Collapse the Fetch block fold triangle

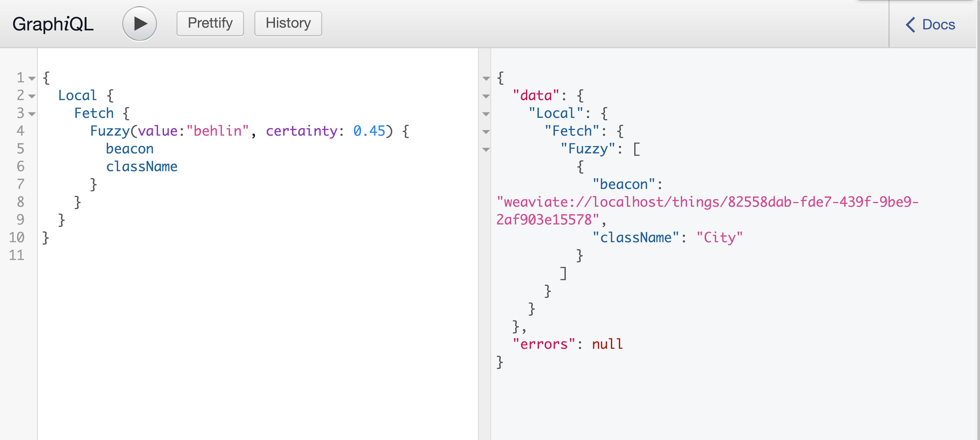click(32, 114)
